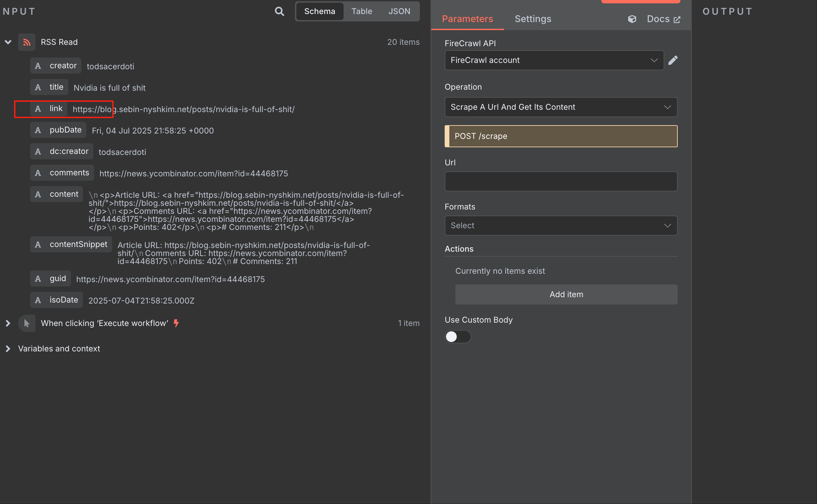This screenshot has width=817, height=504.
Task: Expand Variables and context section
Action: tap(8, 349)
